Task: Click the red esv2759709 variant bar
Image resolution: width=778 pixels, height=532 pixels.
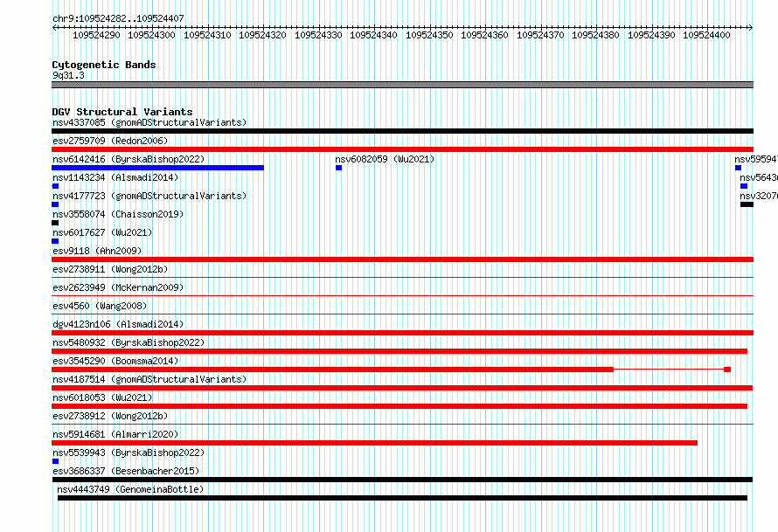Action: [x=402, y=149]
